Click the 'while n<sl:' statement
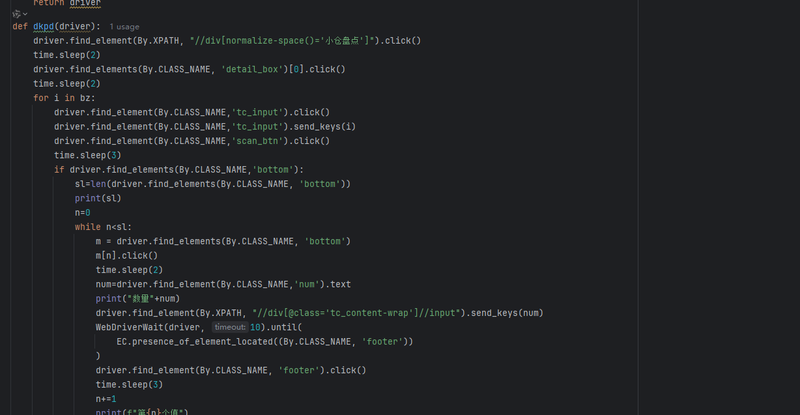Screen dimensions: 800x415 (103, 227)
